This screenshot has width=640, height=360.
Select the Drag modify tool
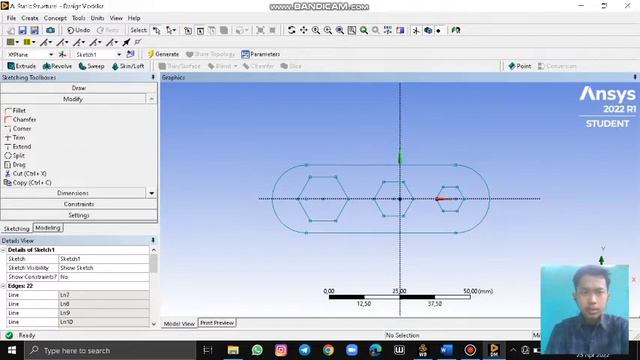tap(15, 164)
